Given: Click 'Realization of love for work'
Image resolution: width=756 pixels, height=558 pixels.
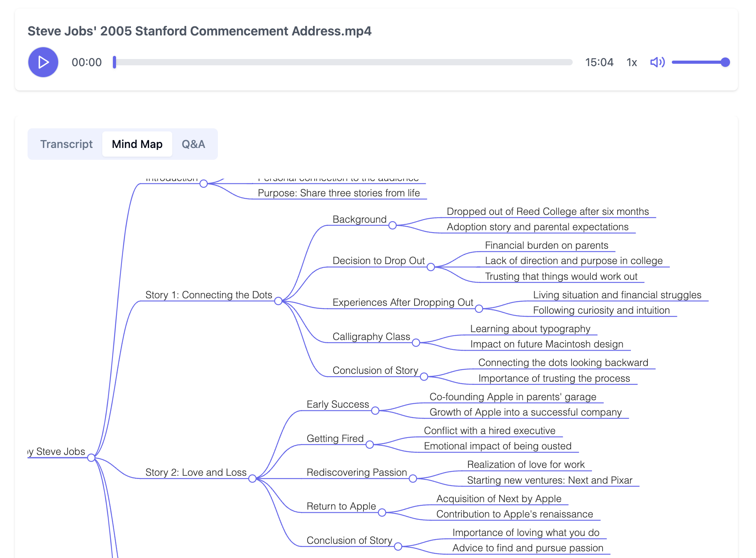Looking at the screenshot, I should pyautogui.click(x=526, y=464).
